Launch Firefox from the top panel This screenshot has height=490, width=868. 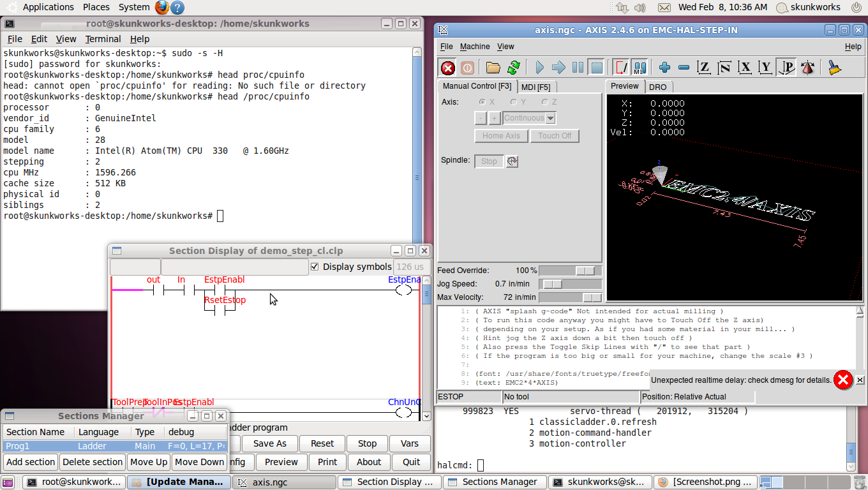(162, 8)
